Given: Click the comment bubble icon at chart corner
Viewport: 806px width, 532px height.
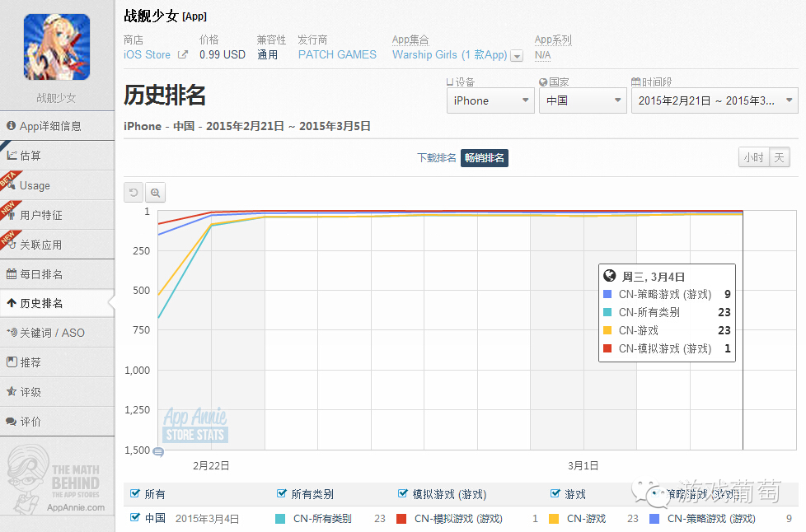Looking at the screenshot, I should tap(158, 452).
